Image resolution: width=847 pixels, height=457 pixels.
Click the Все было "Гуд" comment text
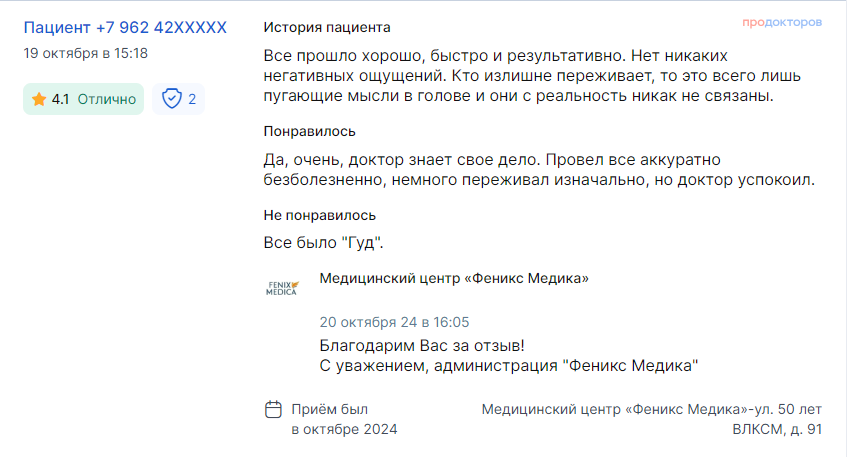point(323,243)
